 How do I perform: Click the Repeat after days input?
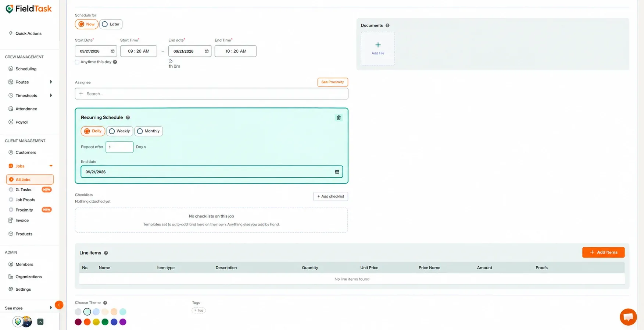pos(119,147)
